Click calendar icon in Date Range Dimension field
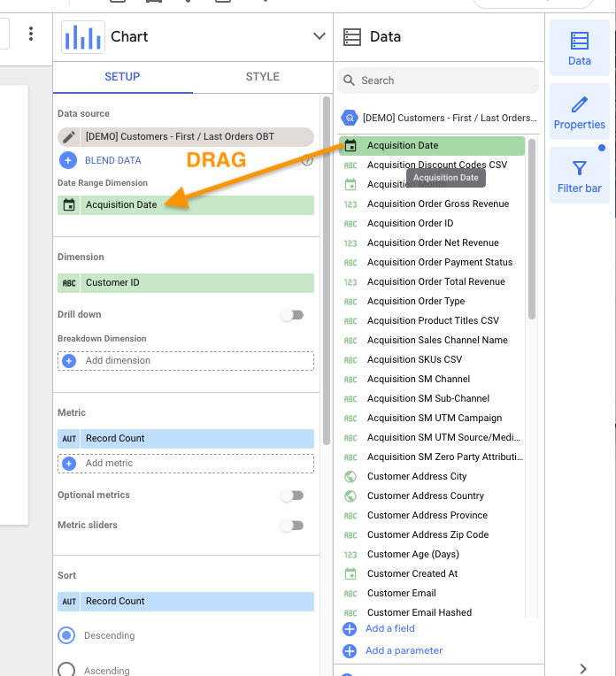616x676 pixels. click(69, 204)
